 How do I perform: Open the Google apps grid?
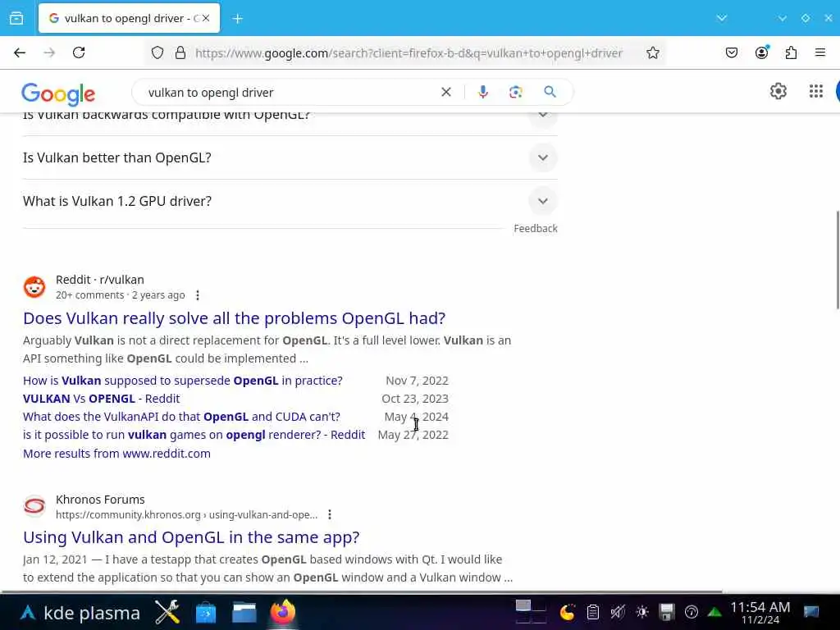816,92
